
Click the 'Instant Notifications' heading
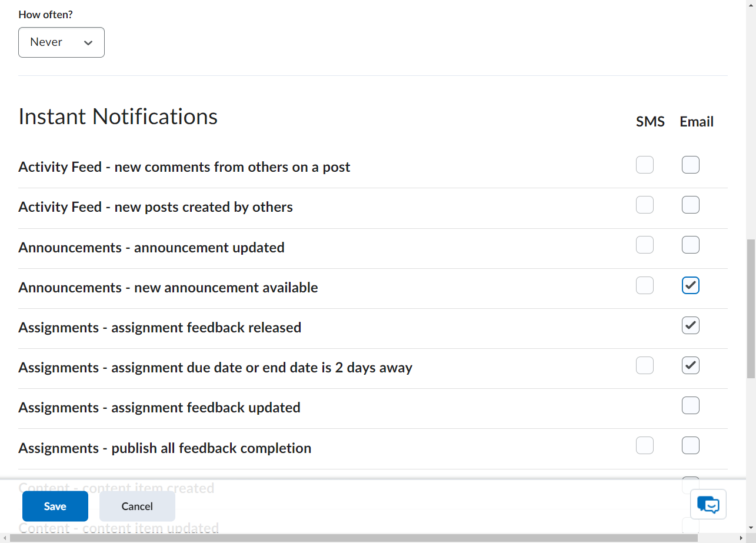coord(118,116)
